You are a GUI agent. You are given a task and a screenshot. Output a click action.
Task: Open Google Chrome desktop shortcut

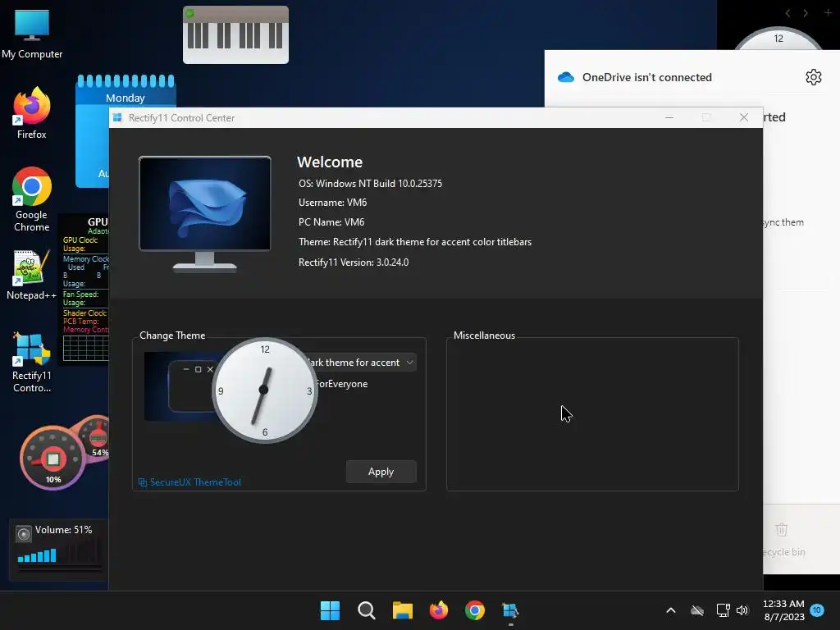click(x=32, y=199)
